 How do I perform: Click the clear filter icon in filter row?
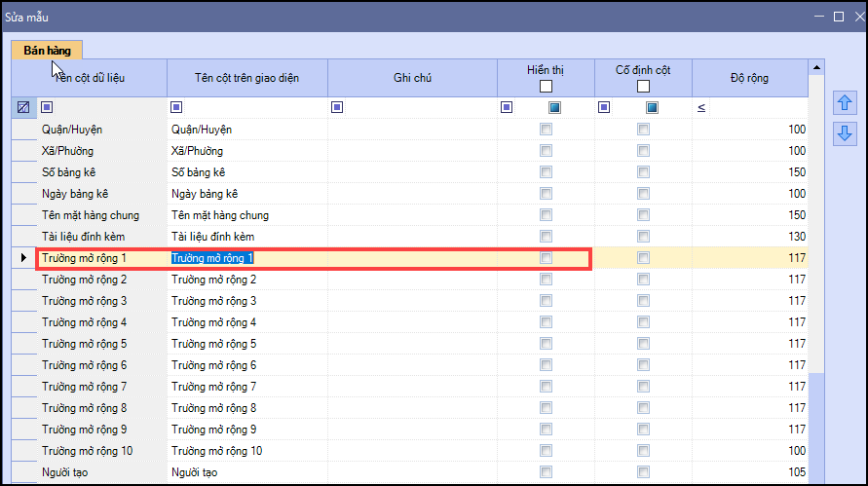point(23,107)
